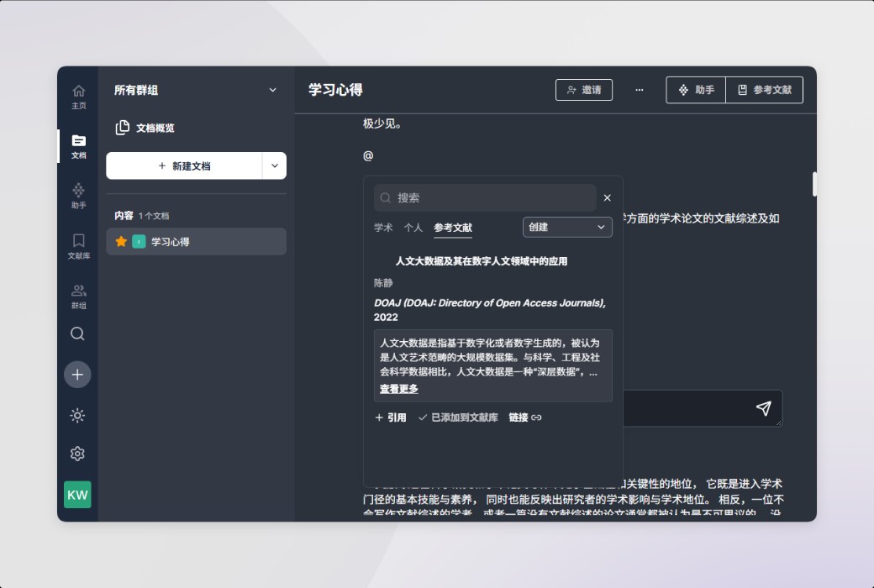
Task: Open the 参考文献 references panel button
Action: pyautogui.click(x=764, y=90)
